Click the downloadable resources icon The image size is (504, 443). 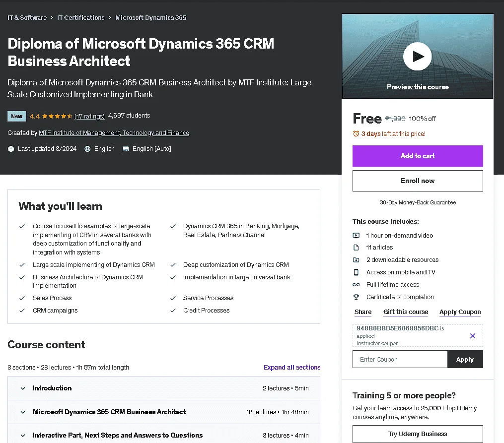tap(356, 260)
